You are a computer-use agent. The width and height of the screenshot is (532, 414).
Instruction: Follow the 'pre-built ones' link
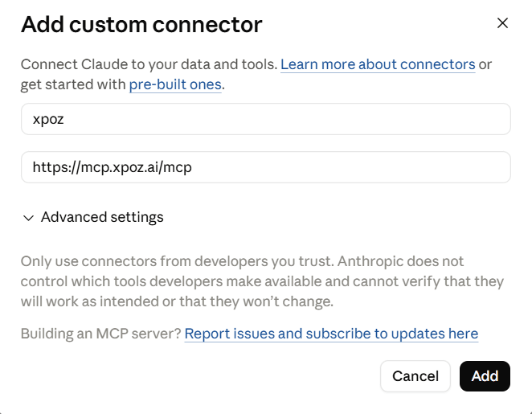(175, 84)
